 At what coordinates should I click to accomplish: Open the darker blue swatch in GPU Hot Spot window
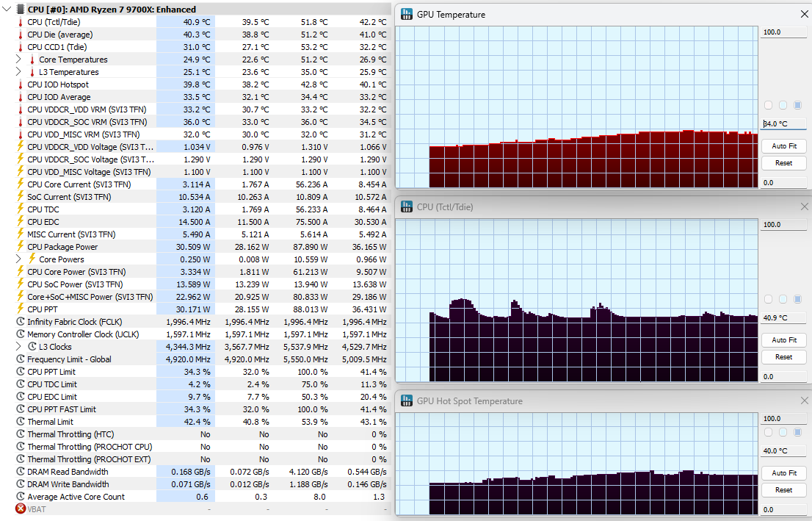click(x=797, y=432)
